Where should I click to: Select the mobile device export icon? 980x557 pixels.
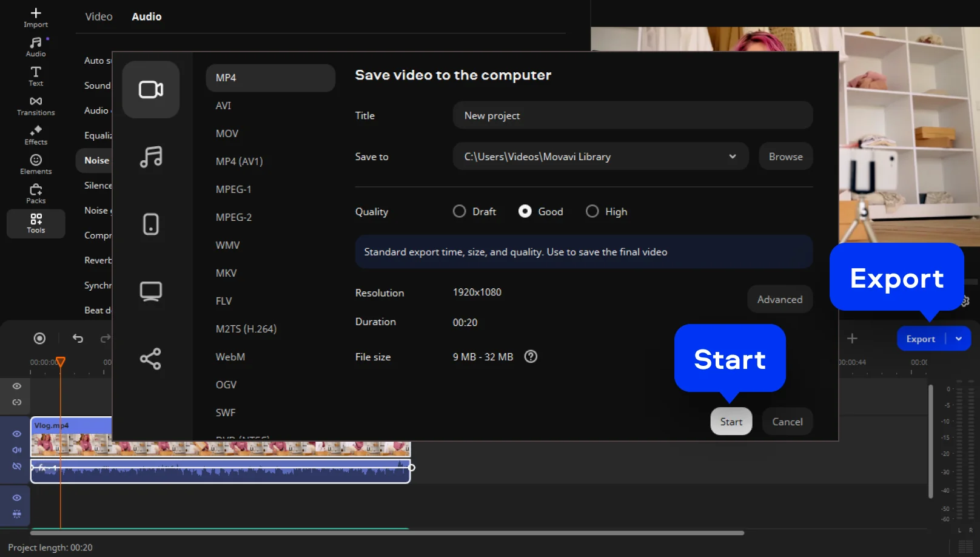point(151,224)
